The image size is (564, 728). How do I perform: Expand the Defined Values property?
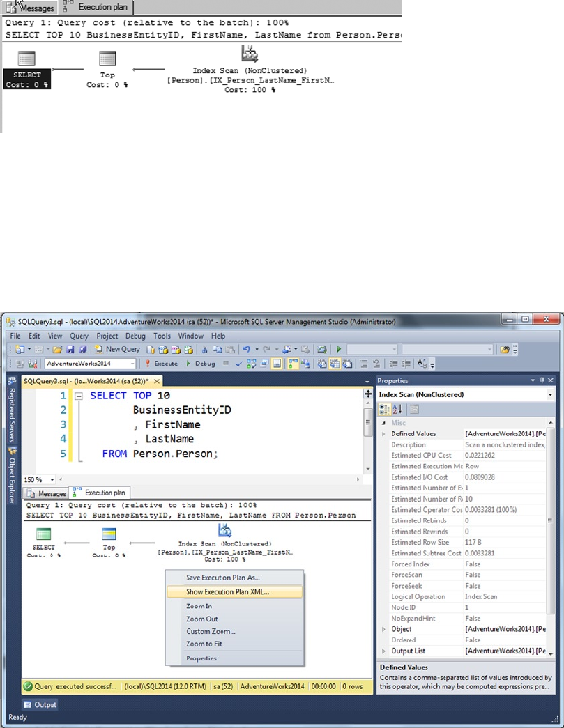tap(383, 433)
